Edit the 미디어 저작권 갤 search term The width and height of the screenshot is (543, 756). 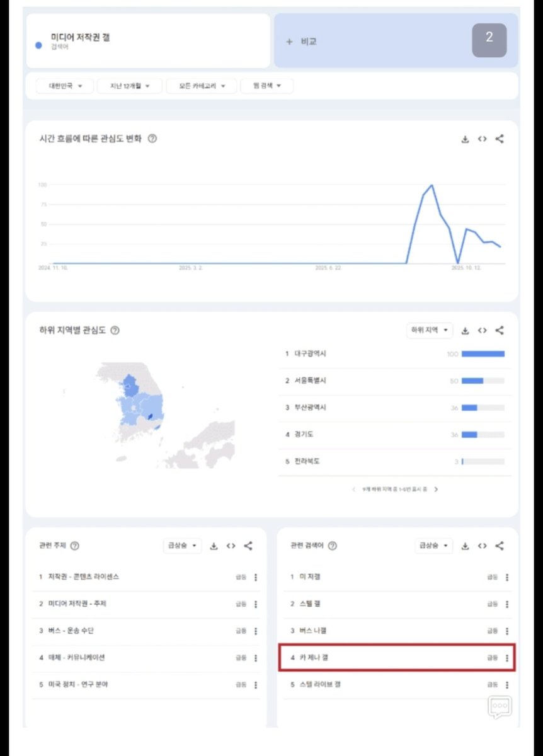[x=148, y=41]
